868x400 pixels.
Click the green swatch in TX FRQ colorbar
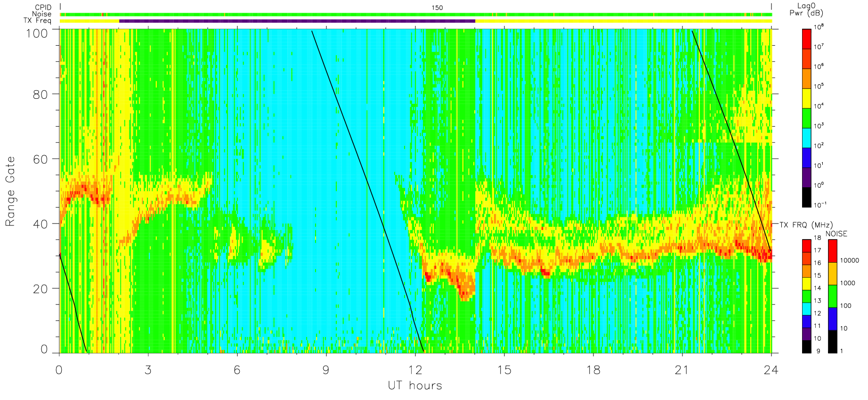click(806, 296)
